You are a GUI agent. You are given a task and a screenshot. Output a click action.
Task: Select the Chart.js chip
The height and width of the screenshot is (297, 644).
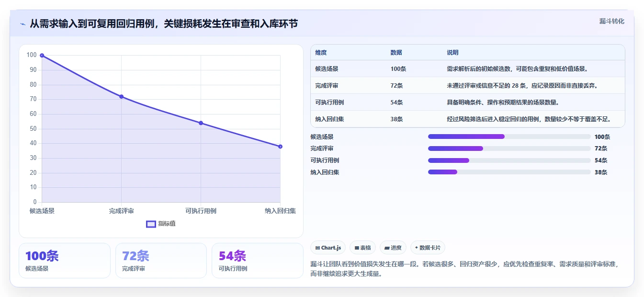click(328, 248)
